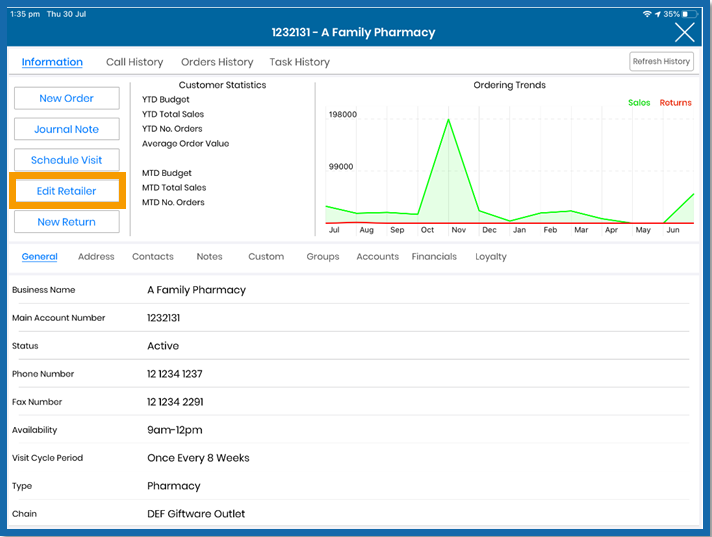Image resolution: width=712 pixels, height=537 pixels.
Task: Click the Main Account Number value 1232131
Action: [163, 318]
